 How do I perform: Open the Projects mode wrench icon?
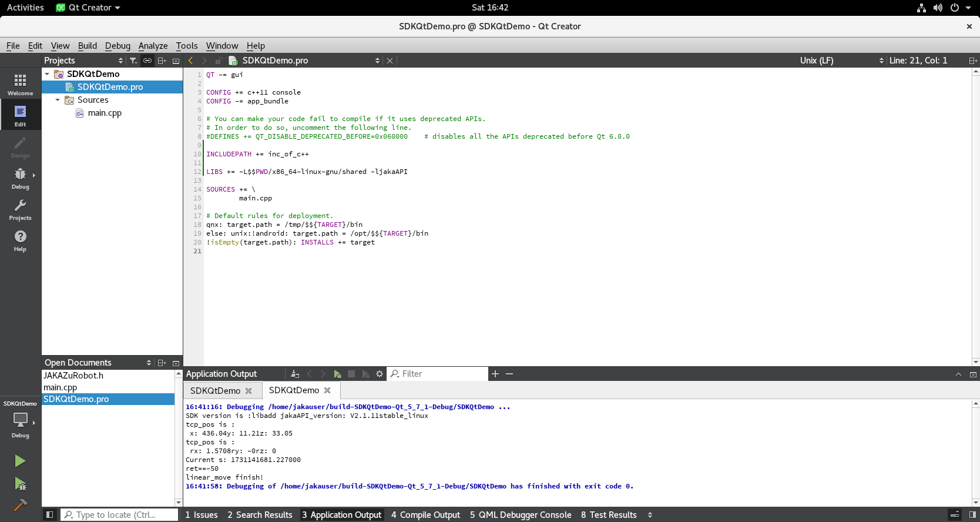coord(20,209)
